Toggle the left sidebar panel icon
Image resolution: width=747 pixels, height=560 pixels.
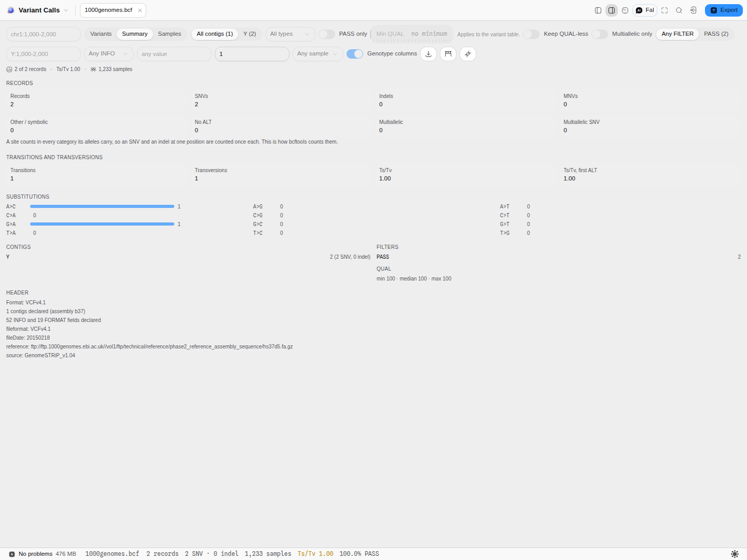pos(598,10)
